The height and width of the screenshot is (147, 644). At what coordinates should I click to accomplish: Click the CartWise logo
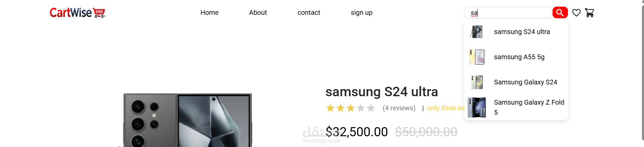[78, 13]
